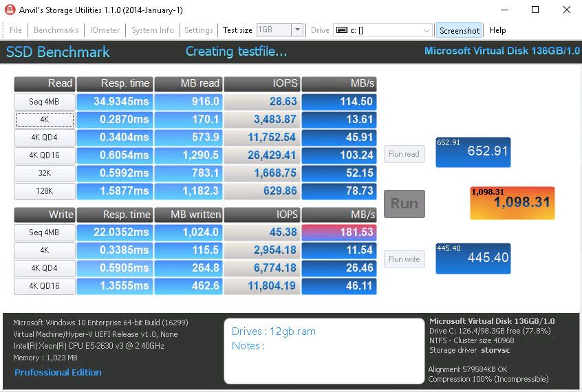The width and height of the screenshot is (582, 392).
Task: Expand the Drive selection dropdown
Action: coord(427,30)
